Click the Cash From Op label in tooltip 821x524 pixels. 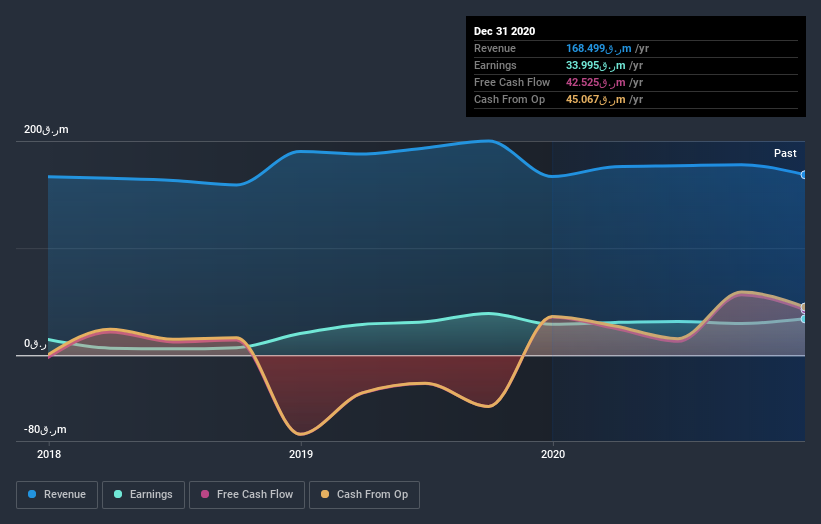coord(509,99)
